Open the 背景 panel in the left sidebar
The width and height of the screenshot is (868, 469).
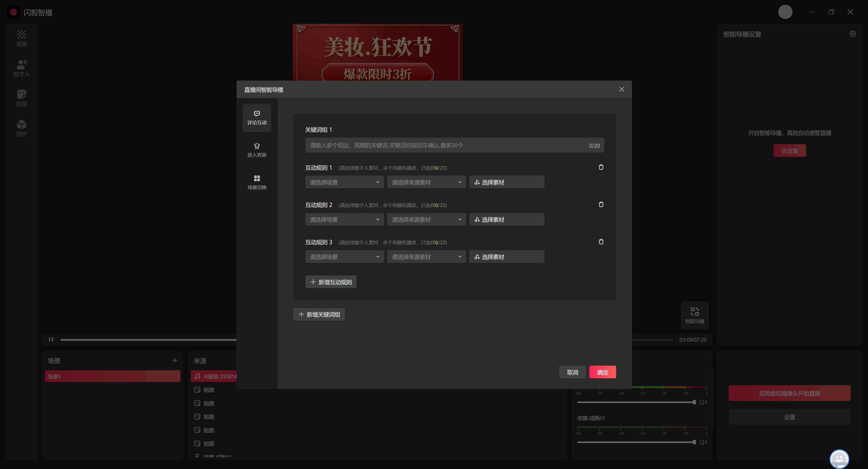click(21, 38)
